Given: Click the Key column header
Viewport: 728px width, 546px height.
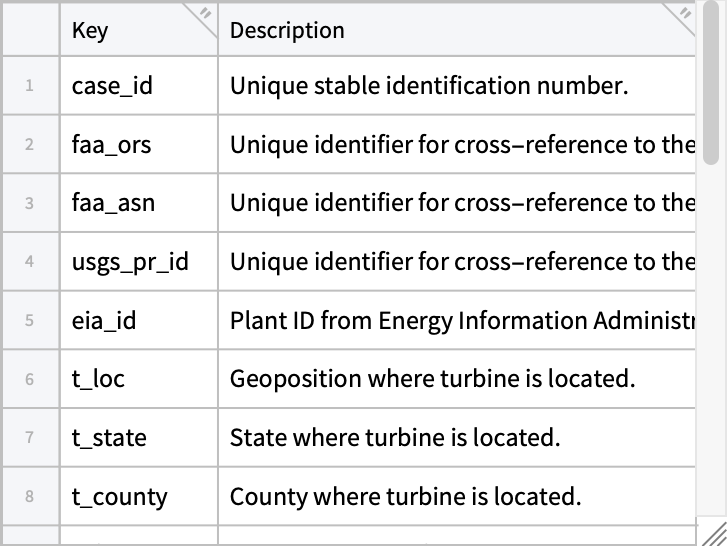Looking at the screenshot, I should tap(130, 30).
